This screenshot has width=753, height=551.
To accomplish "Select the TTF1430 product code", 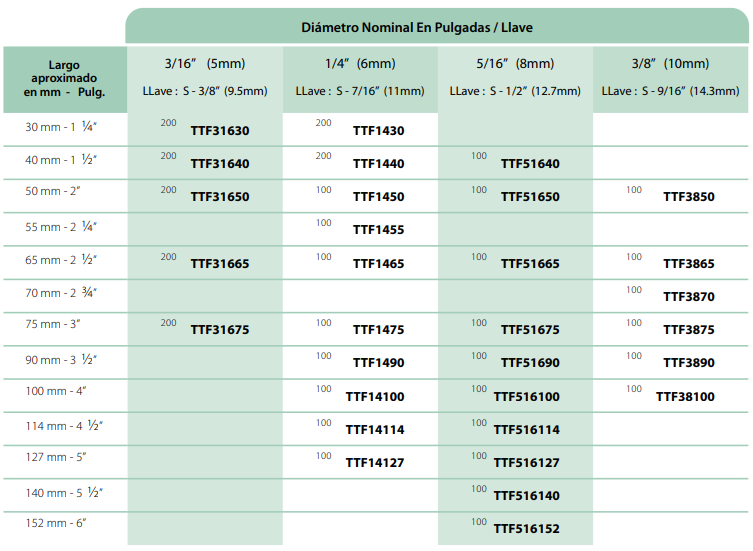I will pyautogui.click(x=378, y=131).
